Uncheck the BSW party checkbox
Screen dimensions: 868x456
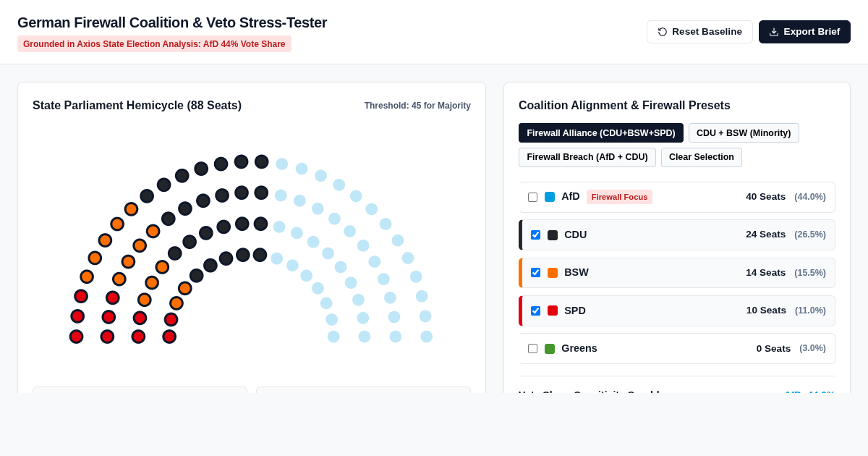coord(535,273)
